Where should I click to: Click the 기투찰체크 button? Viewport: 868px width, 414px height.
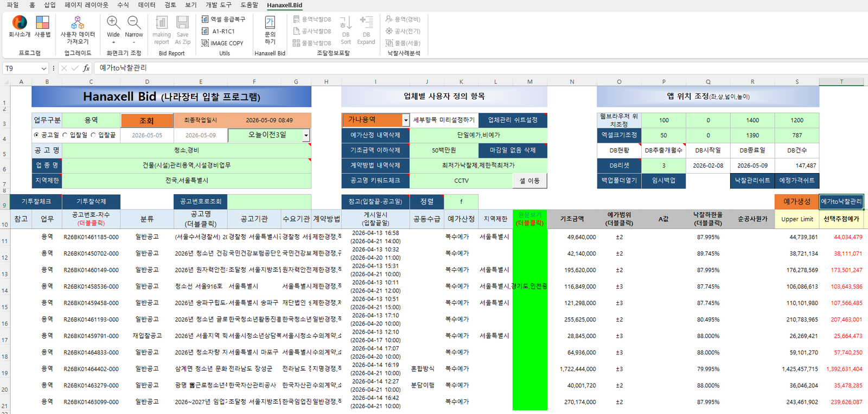click(x=36, y=201)
